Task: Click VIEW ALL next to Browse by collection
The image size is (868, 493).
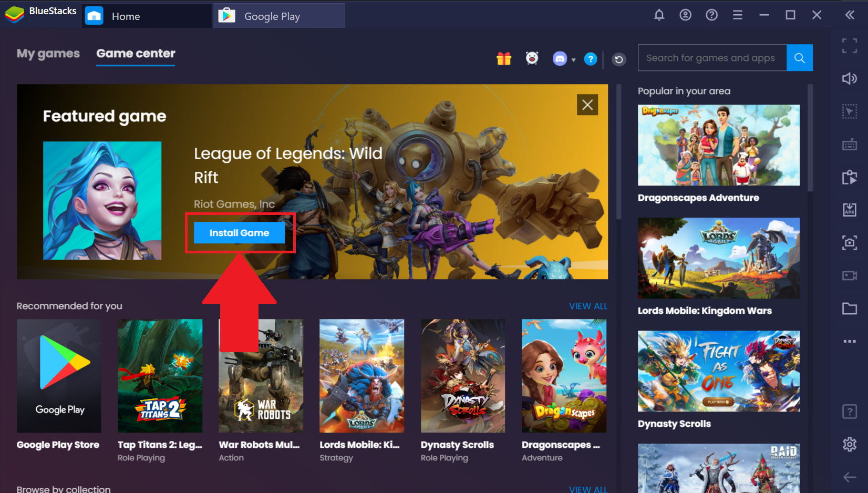Action: (588, 489)
